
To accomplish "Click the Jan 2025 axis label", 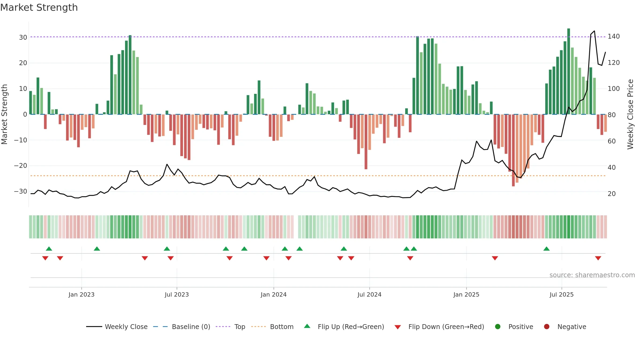I will click(x=466, y=294).
